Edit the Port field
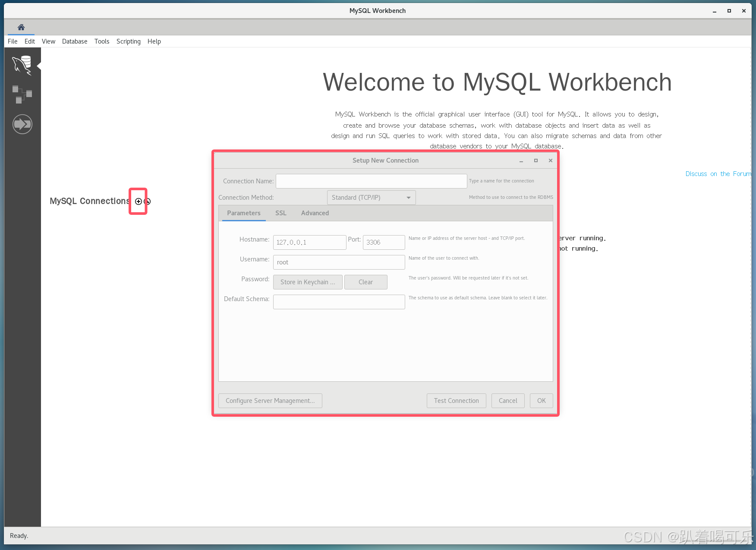756x550 pixels. (384, 242)
